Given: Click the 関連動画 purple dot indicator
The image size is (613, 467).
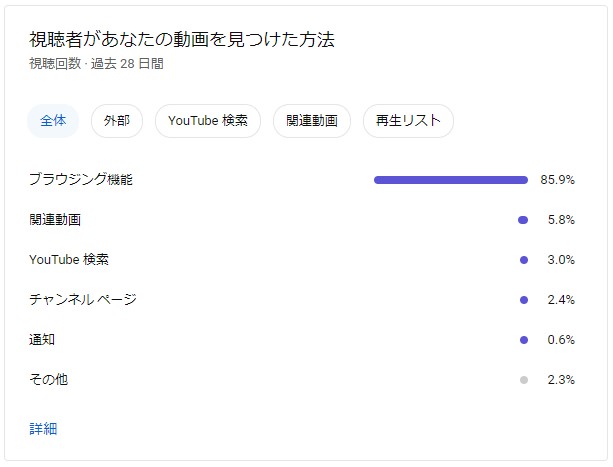Looking at the screenshot, I should tap(523, 220).
